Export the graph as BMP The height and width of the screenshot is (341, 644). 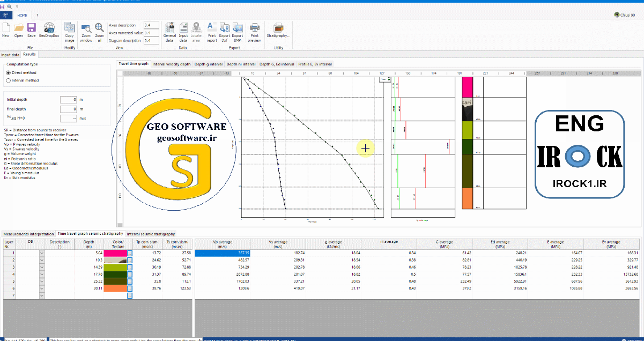(x=238, y=32)
